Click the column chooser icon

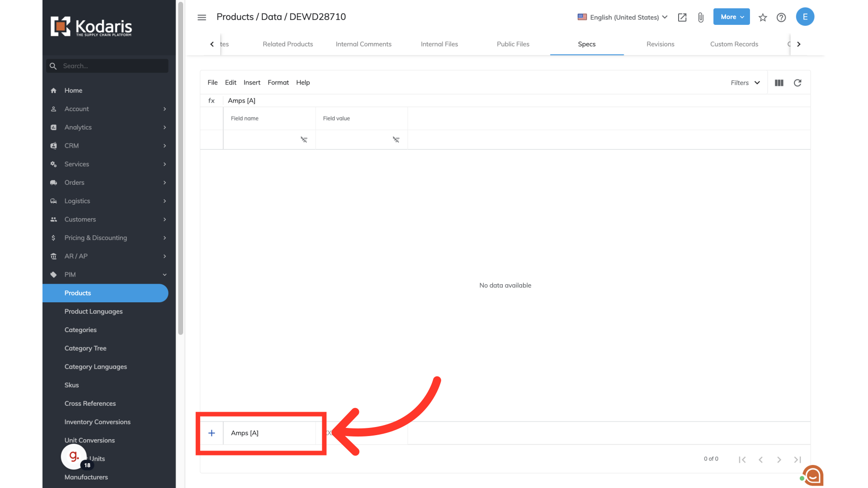[x=779, y=83]
